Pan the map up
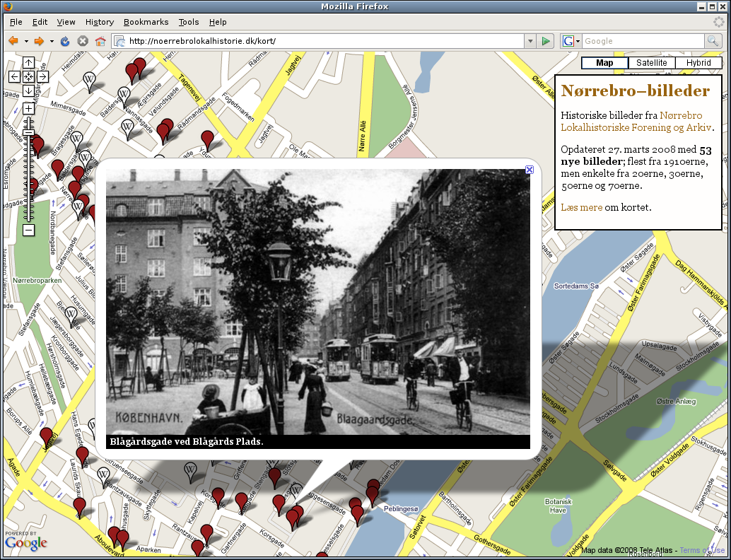Screen dimensions: 731x560 [28, 62]
